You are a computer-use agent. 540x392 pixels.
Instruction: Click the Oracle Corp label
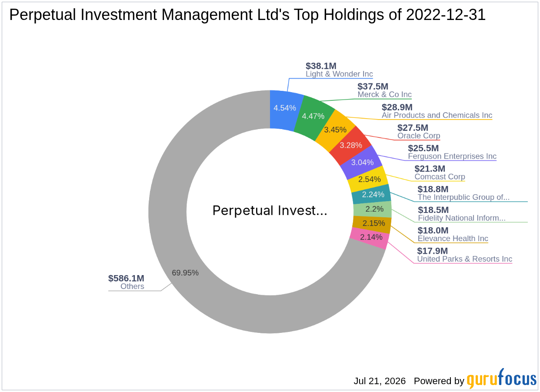(419, 136)
